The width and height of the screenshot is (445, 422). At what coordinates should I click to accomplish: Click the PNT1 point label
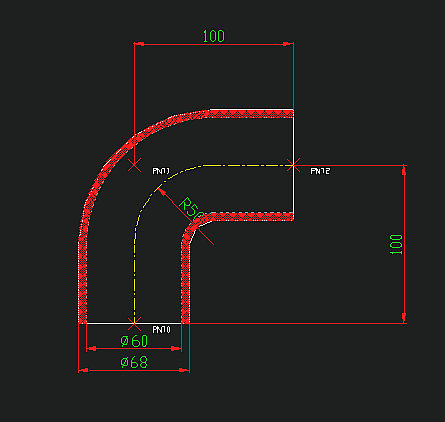(x=161, y=171)
